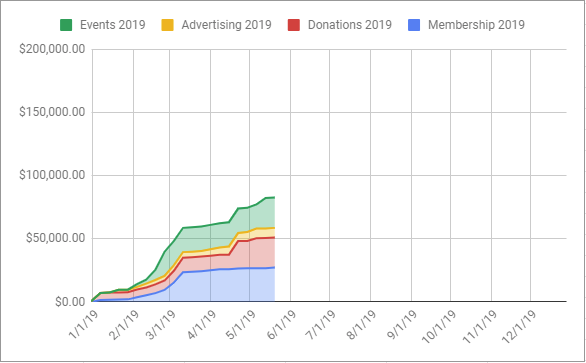
Task: Click the 1/1/19 x-axis date label
Action: pyautogui.click(x=84, y=324)
